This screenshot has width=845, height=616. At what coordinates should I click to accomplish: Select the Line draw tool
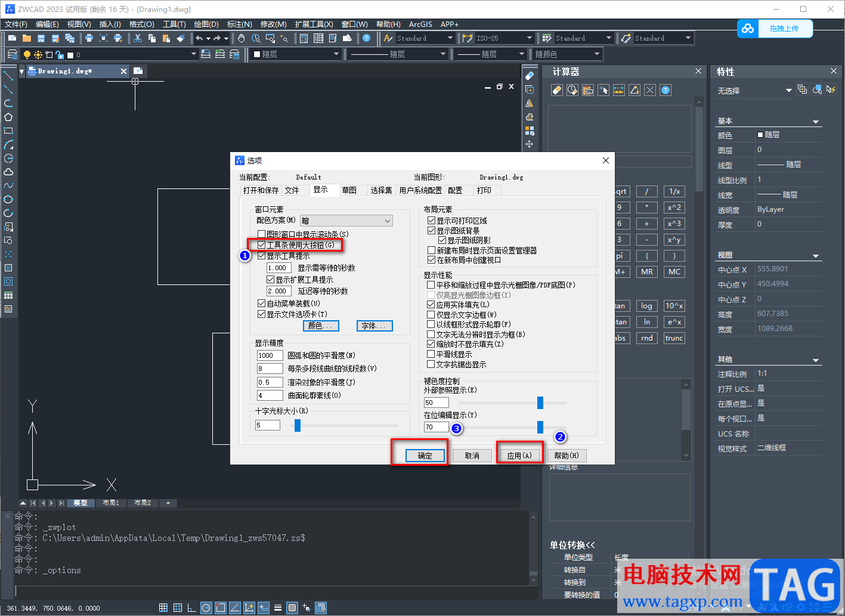[8, 76]
